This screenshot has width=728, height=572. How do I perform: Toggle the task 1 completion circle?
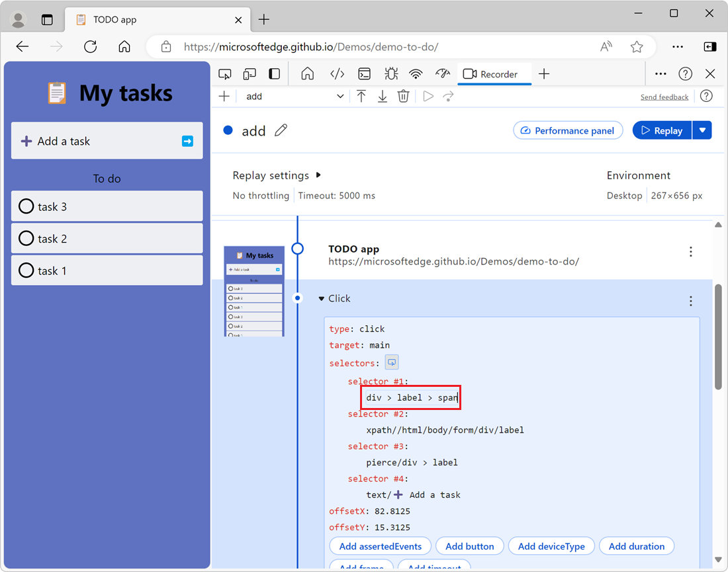pos(26,271)
